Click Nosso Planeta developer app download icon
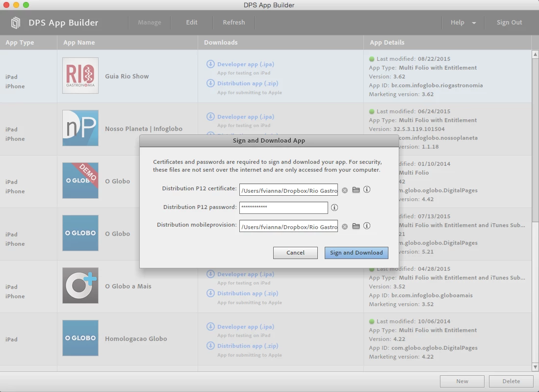Screen dimensions: 539x392 210,117
